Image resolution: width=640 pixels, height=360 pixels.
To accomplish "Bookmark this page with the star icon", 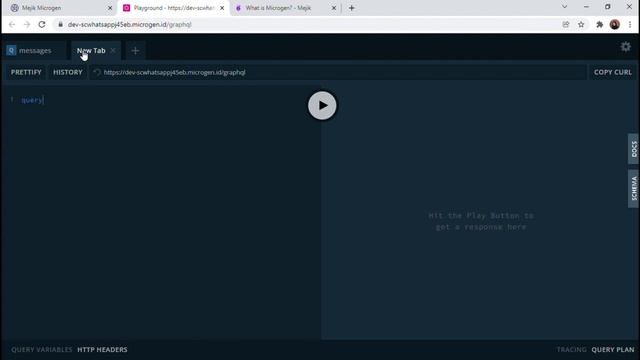I will coord(581,24).
